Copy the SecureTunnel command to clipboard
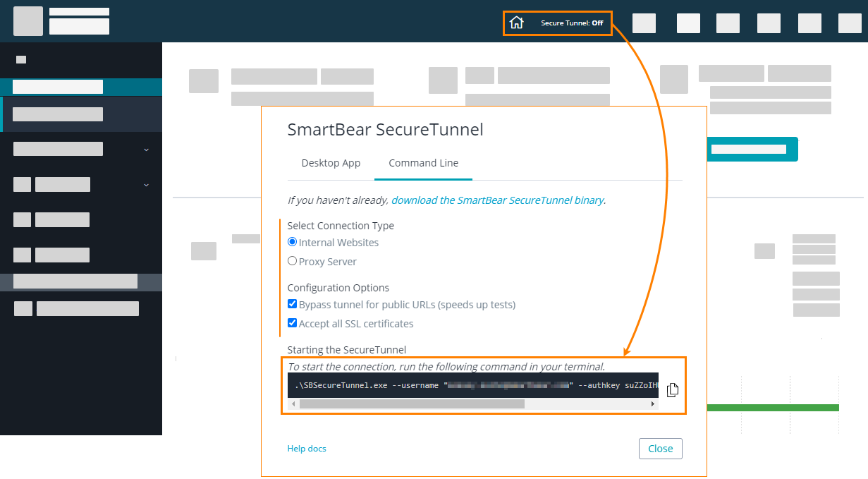The image size is (868, 479). tap(672, 389)
